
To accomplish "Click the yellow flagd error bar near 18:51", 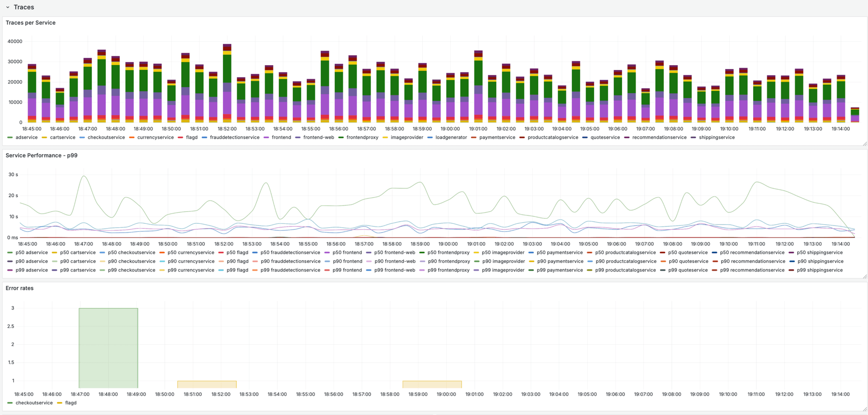I will (x=207, y=384).
